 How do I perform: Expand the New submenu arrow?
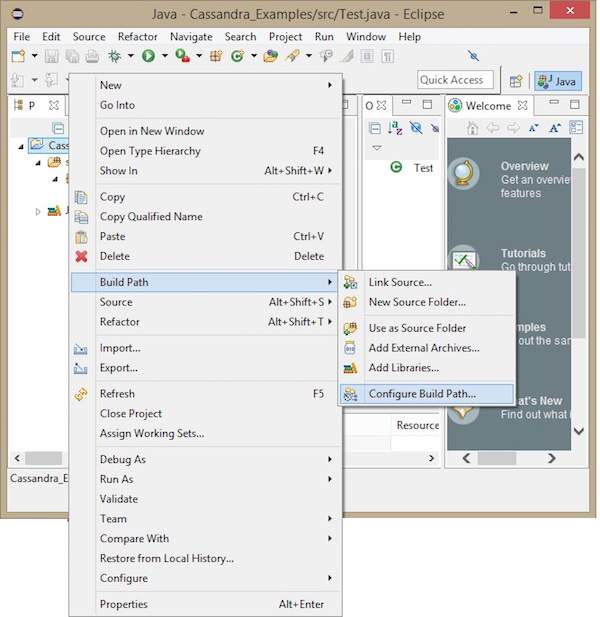pos(330,86)
